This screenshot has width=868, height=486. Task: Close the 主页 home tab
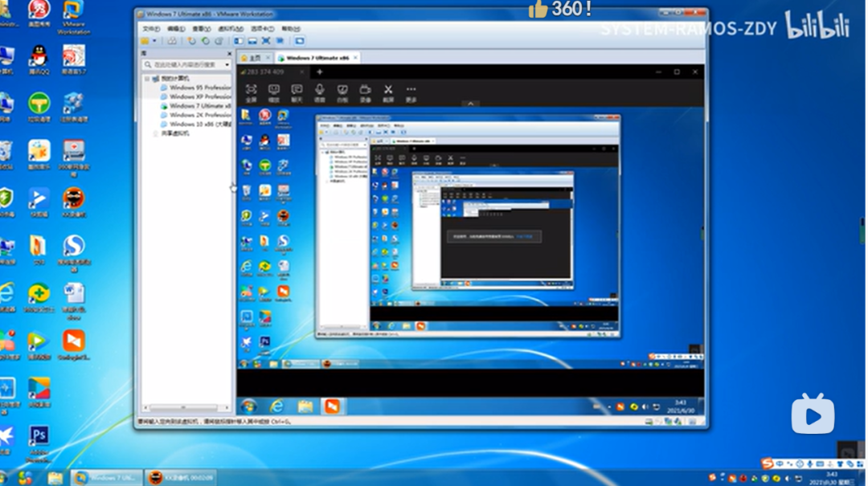tap(268, 58)
